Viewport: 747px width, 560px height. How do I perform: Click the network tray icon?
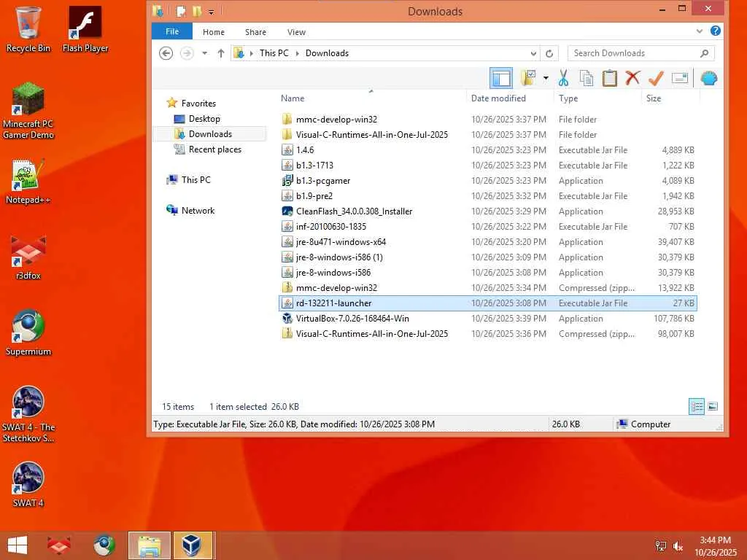[661, 545]
